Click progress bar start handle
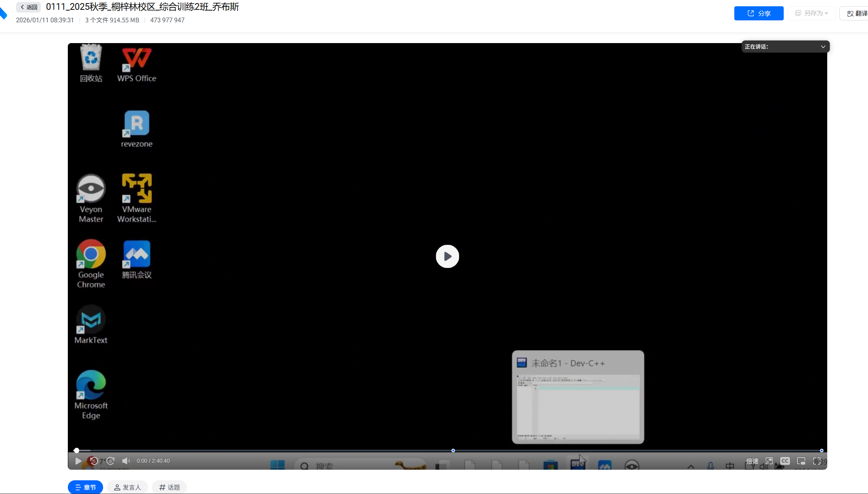 point(76,451)
